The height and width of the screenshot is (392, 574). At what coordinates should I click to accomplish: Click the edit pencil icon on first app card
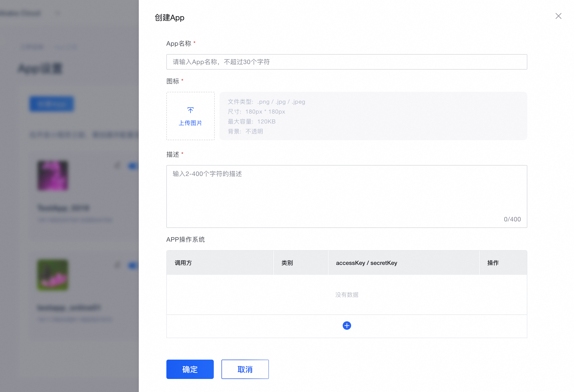pos(117,166)
